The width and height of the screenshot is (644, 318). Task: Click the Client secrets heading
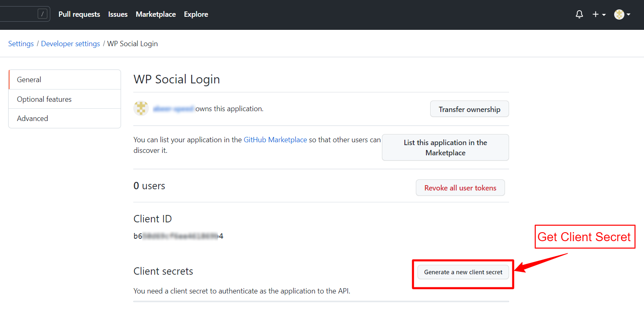(163, 271)
